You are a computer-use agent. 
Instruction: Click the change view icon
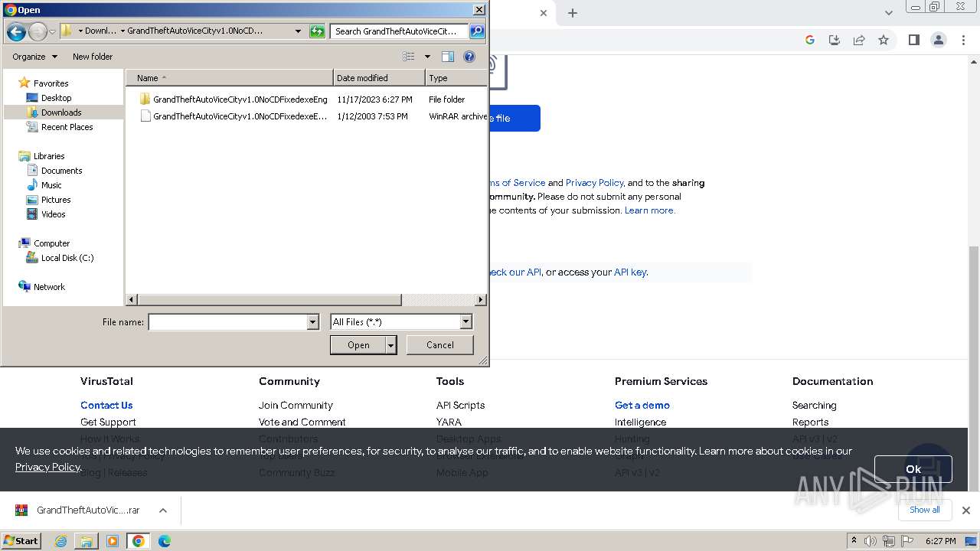tap(409, 57)
